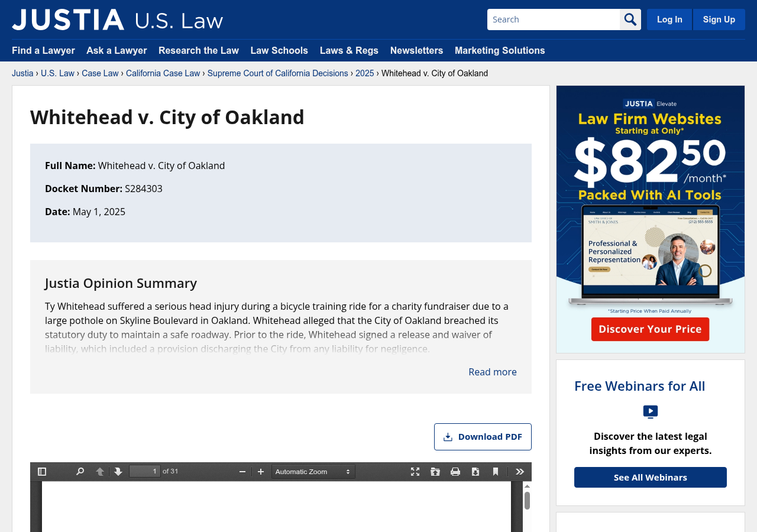This screenshot has height=532, width=757.
Task: Go to next PDF page
Action: coord(118,472)
